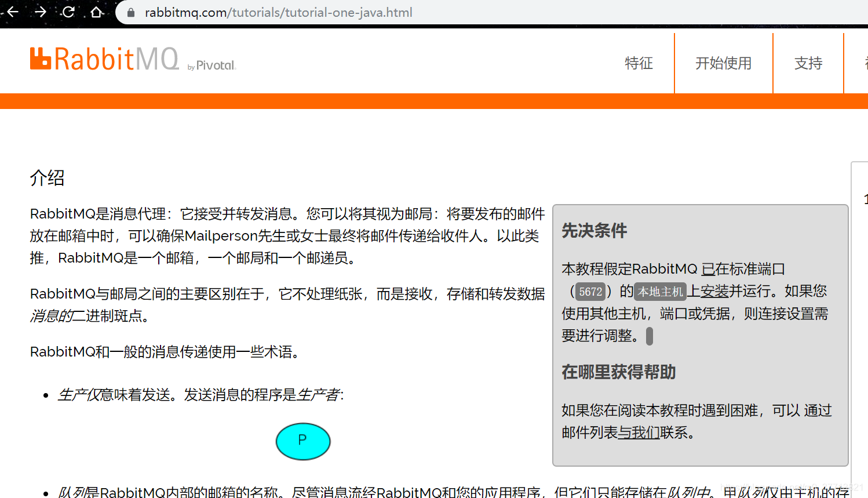The height and width of the screenshot is (498, 868).
Task: Navigate back with the browser back arrow
Action: pyautogui.click(x=12, y=10)
